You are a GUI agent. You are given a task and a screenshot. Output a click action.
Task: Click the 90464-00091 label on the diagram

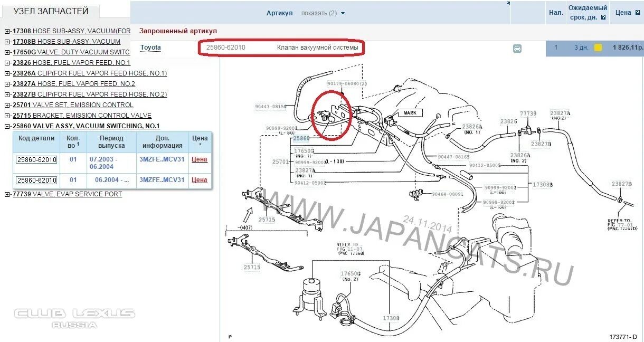point(448,194)
